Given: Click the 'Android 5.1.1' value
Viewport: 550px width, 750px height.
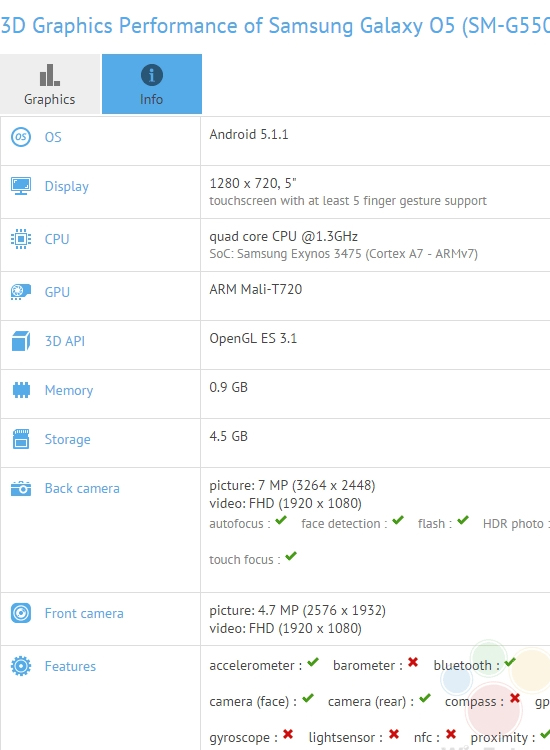Looking at the screenshot, I should (x=249, y=134).
